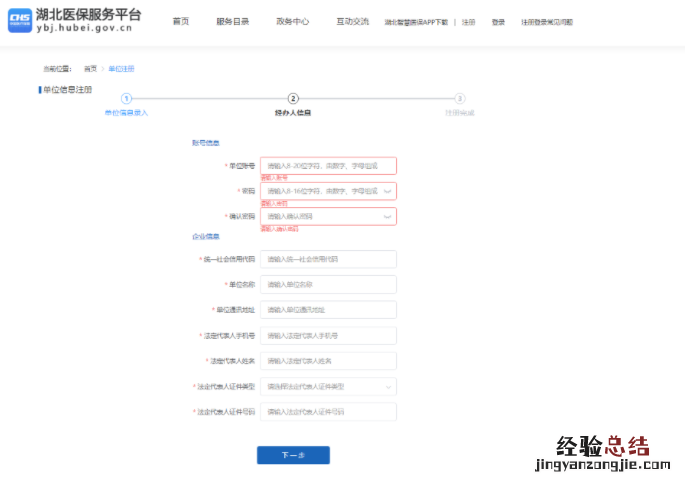685x483 pixels.
Task: Click 单位注册 breadcrumb item
Action: pos(121,69)
